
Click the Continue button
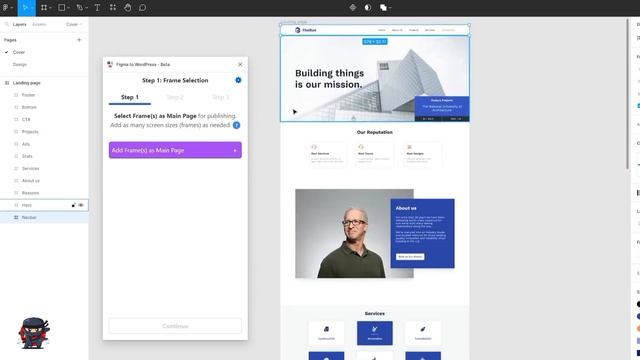[175, 326]
